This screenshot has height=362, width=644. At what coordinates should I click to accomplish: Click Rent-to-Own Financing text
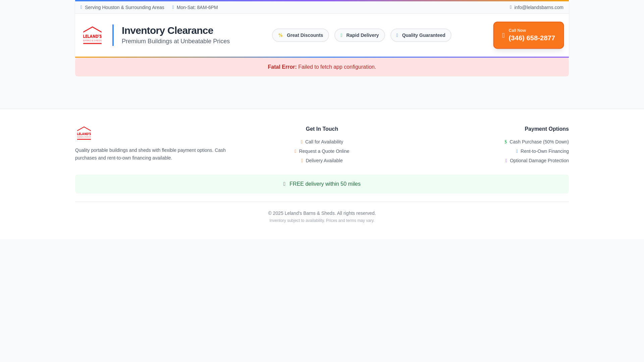[x=544, y=151]
